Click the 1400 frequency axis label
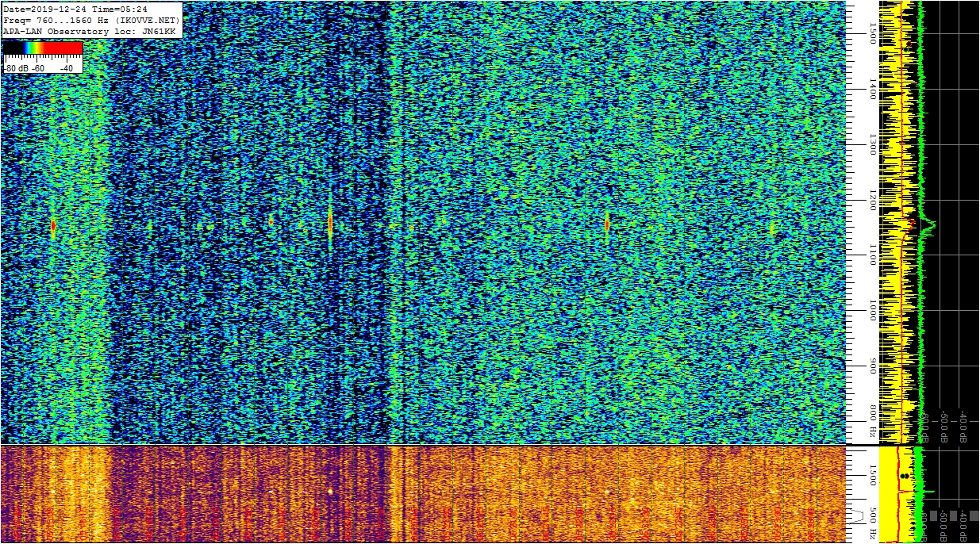 (872, 88)
